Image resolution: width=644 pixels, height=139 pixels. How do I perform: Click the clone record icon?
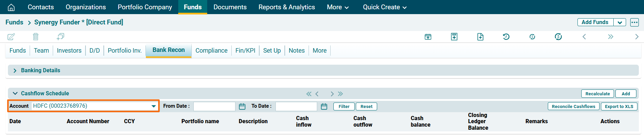[x=60, y=36]
